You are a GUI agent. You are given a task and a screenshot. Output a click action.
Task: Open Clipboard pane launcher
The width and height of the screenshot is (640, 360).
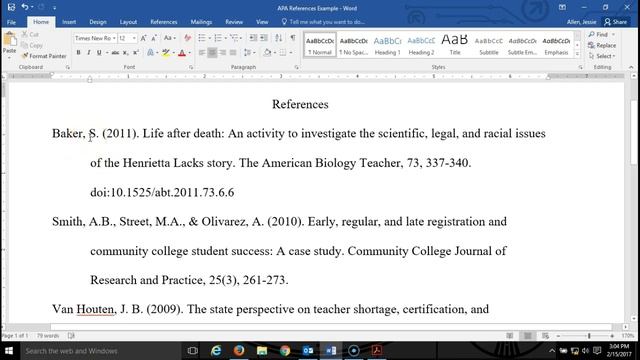click(68, 67)
